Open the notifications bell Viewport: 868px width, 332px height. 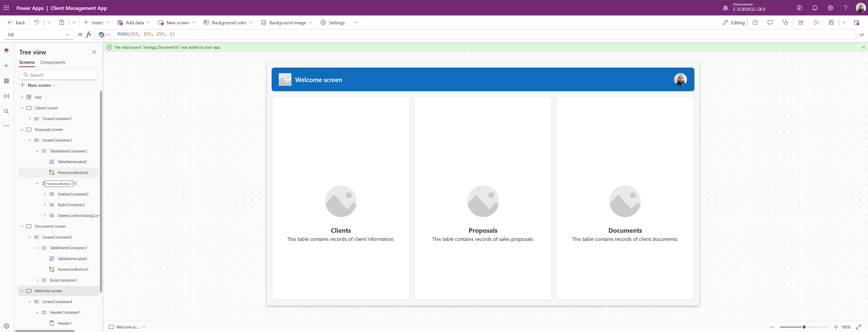click(x=815, y=8)
